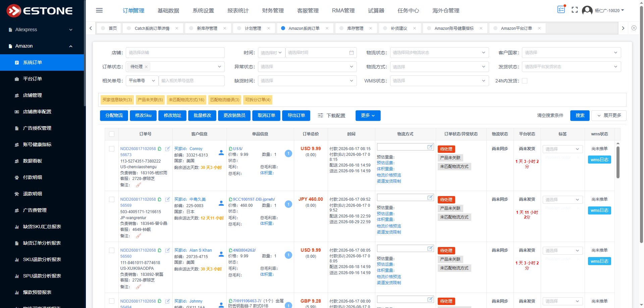Collapse the Amazon sidebar group
644x308 pixels.
tap(42, 46)
